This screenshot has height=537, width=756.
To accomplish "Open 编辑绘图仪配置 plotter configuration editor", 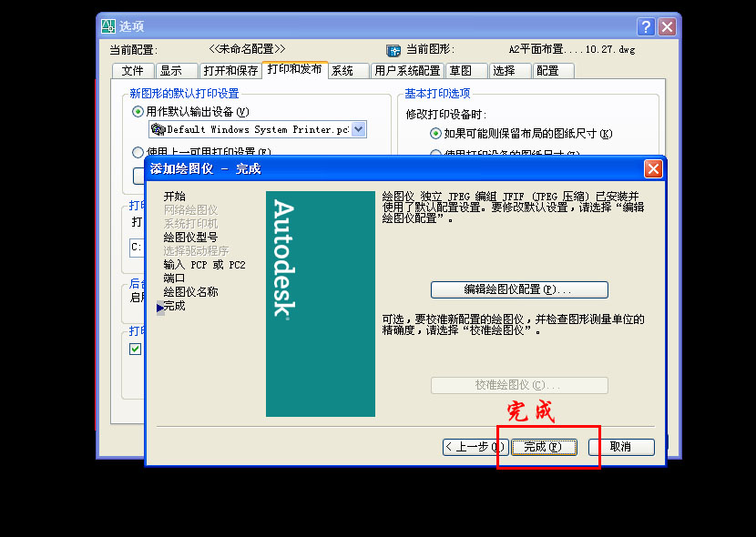I will [x=518, y=289].
